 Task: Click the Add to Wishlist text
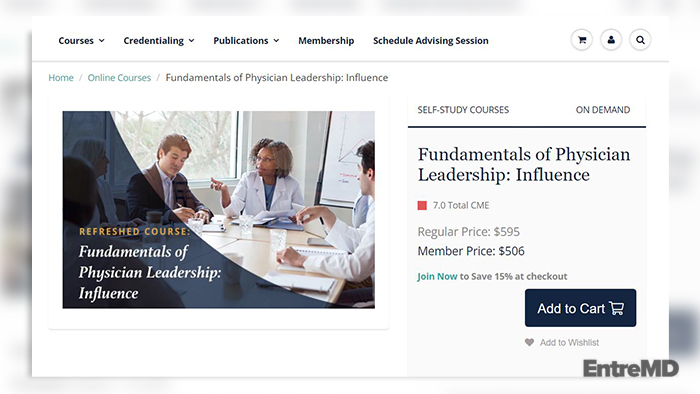569,342
